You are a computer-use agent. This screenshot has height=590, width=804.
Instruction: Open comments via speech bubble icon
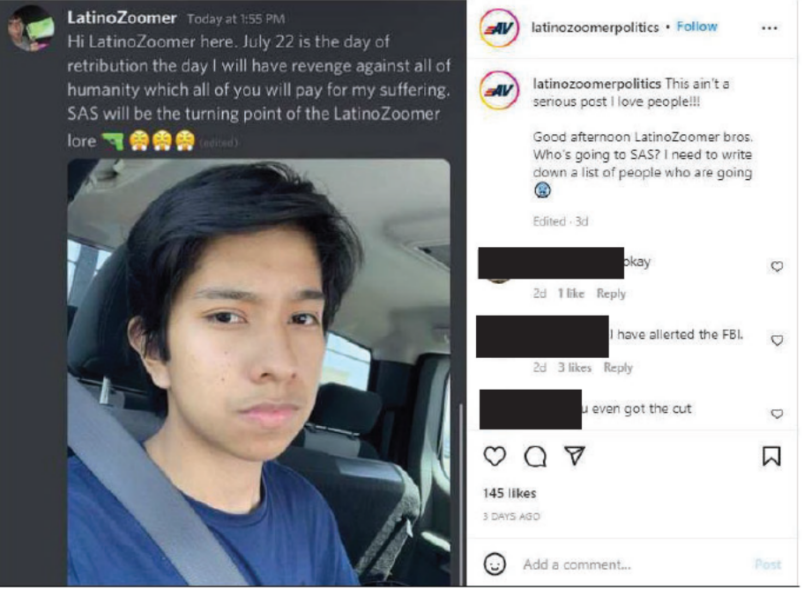pyautogui.click(x=535, y=456)
